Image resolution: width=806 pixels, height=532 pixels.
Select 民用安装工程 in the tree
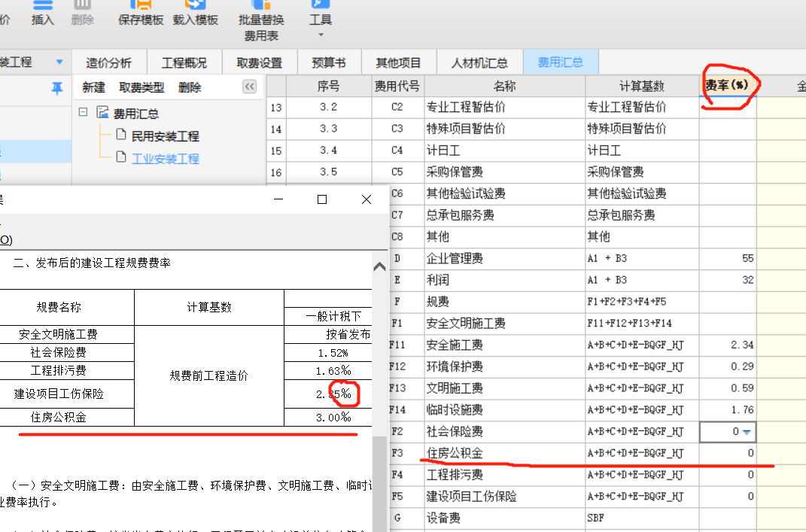coord(165,136)
